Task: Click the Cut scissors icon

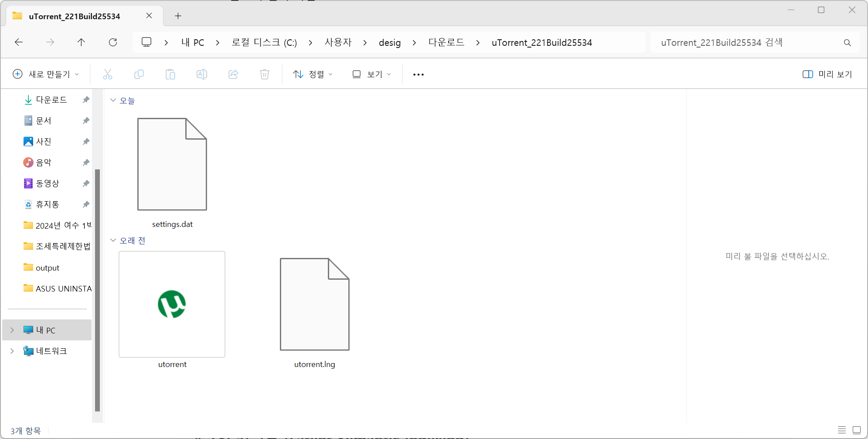Action: point(108,74)
